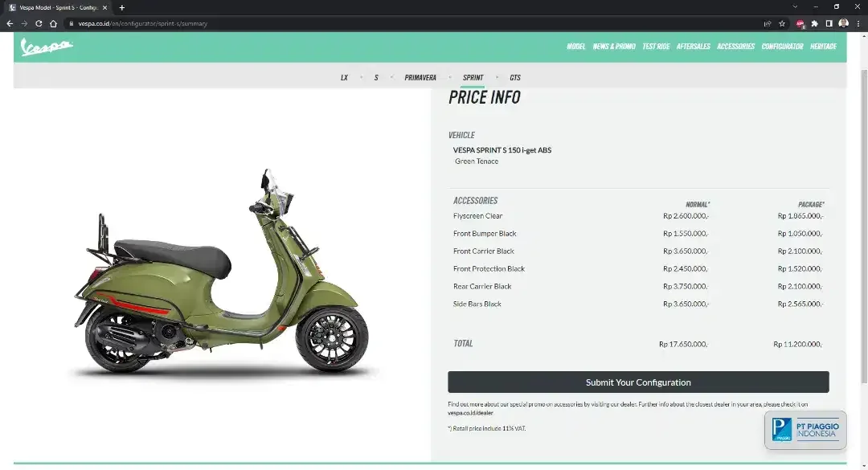
Task: Click the page vertical scrollbar
Action: pyautogui.click(x=863, y=226)
